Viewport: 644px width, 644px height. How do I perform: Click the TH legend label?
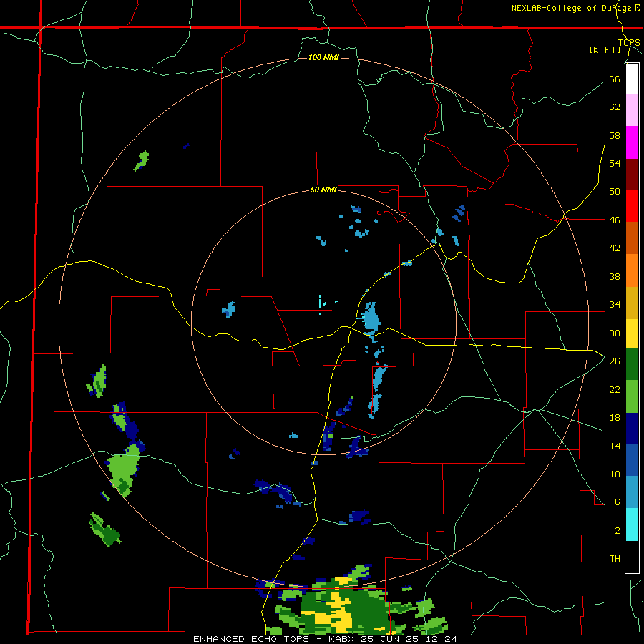click(615, 559)
